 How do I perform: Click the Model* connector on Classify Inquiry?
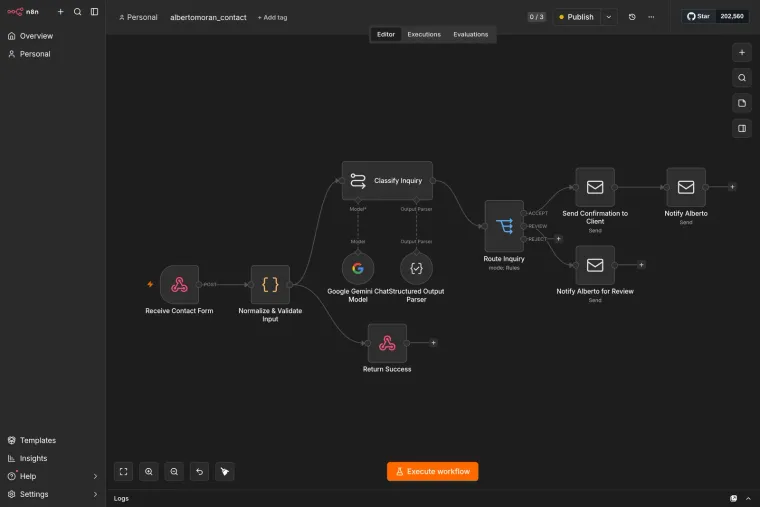point(358,200)
